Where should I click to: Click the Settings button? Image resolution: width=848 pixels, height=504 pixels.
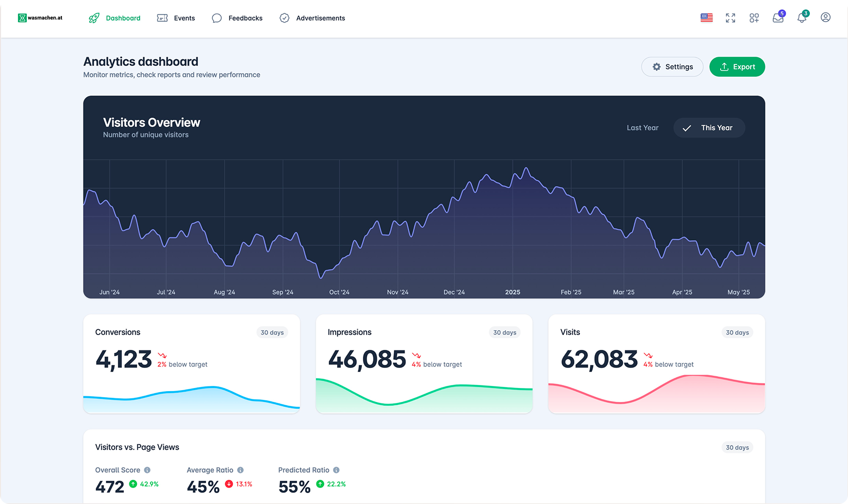(672, 67)
